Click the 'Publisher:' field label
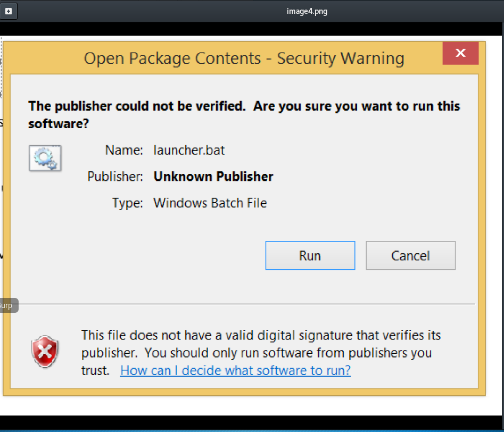Image resolution: width=504 pixels, height=432 pixels. coord(115,177)
